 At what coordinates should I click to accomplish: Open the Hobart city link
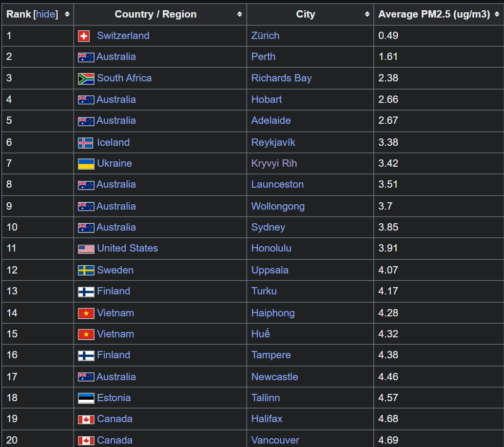[x=267, y=99]
